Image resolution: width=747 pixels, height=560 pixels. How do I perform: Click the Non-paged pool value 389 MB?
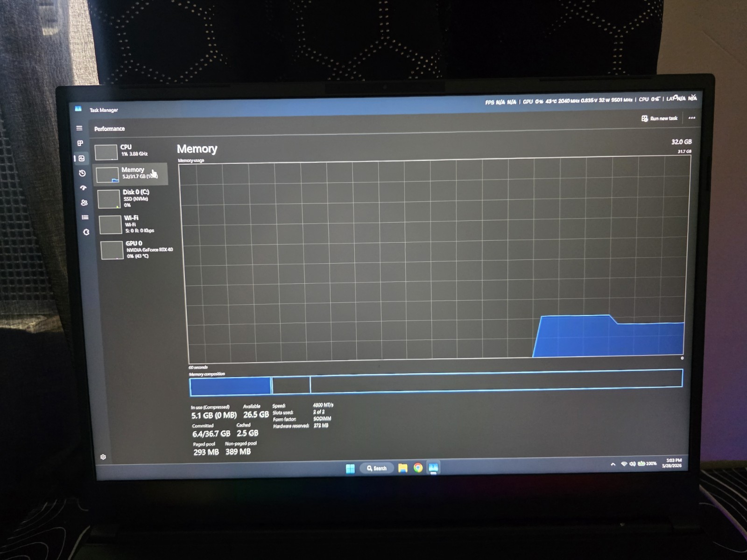(238, 452)
